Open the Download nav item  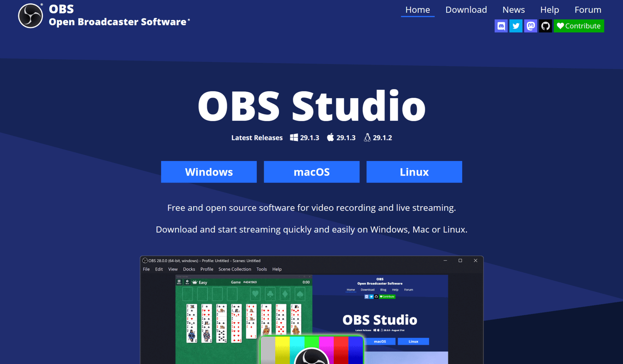pyautogui.click(x=466, y=10)
